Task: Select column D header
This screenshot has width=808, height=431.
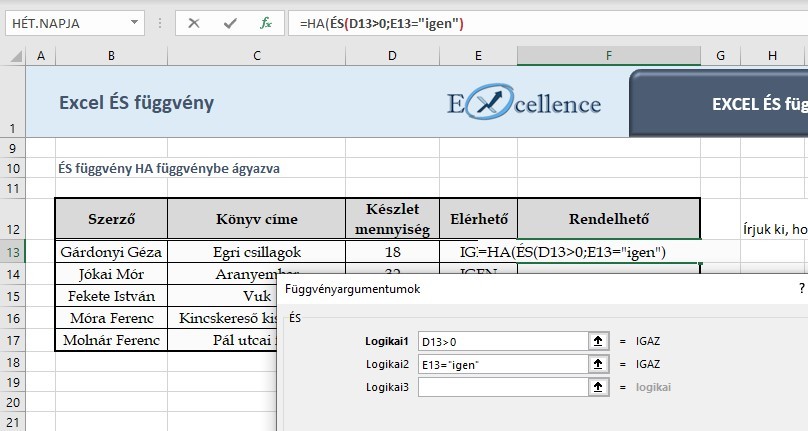Action: pos(392,56)
